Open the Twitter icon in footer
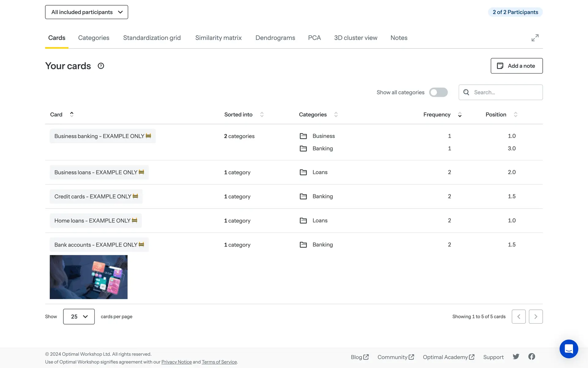The image size is (588, 368). (x=516, y=356)
